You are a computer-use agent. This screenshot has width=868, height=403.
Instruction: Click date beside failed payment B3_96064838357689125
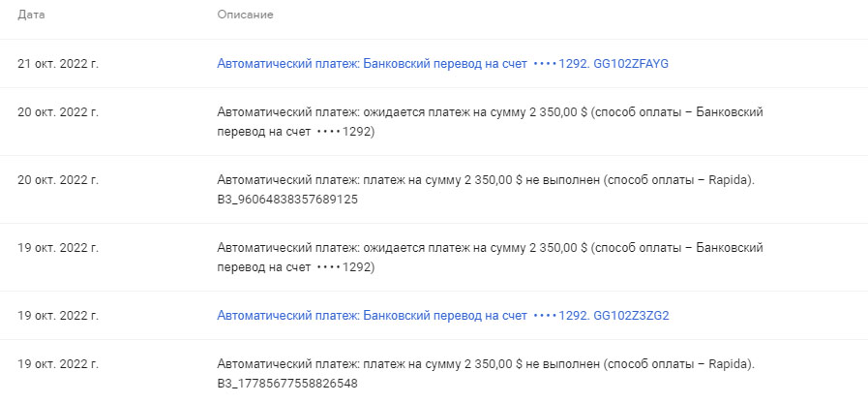(x=58, y=180)
